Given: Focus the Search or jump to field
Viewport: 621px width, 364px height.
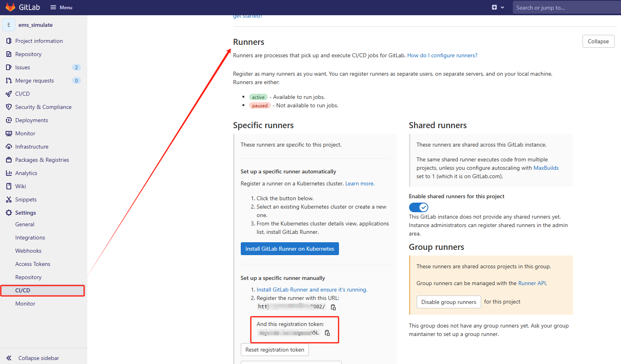Looking at the screenshot, I should pos(567,7).
